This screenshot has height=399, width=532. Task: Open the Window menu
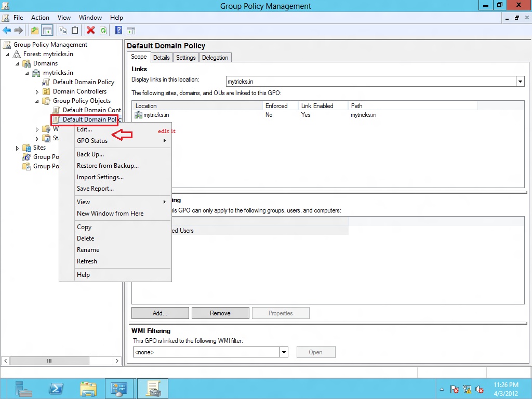click(x=90, y=18)
